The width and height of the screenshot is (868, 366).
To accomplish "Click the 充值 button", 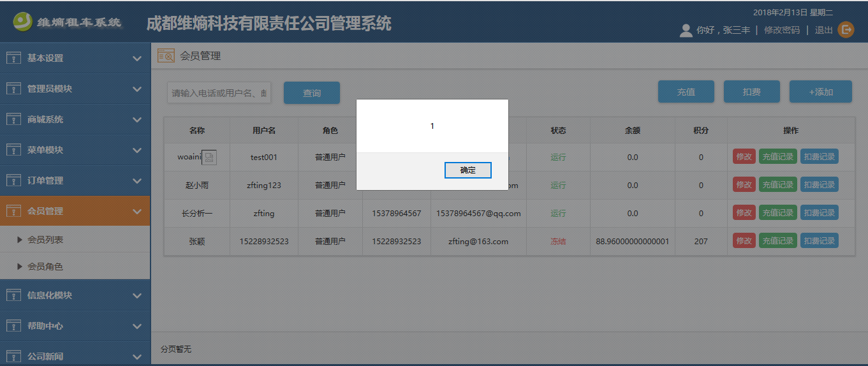I will click(x=686, y=92).
